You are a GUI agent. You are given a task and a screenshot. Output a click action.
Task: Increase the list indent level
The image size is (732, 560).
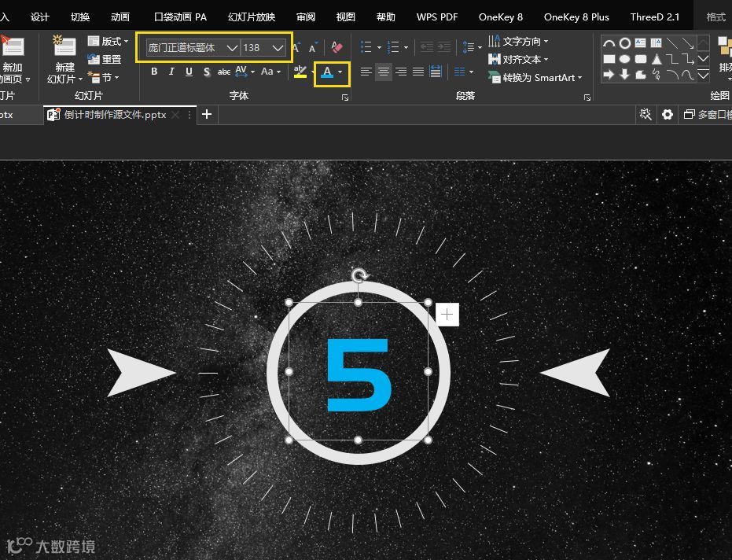coord(444,46)
